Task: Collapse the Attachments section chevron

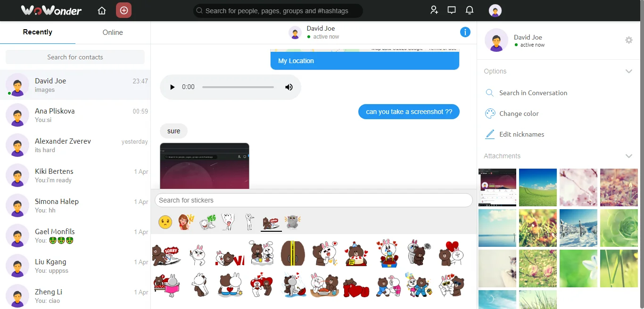Action: [x=628, y=156]
